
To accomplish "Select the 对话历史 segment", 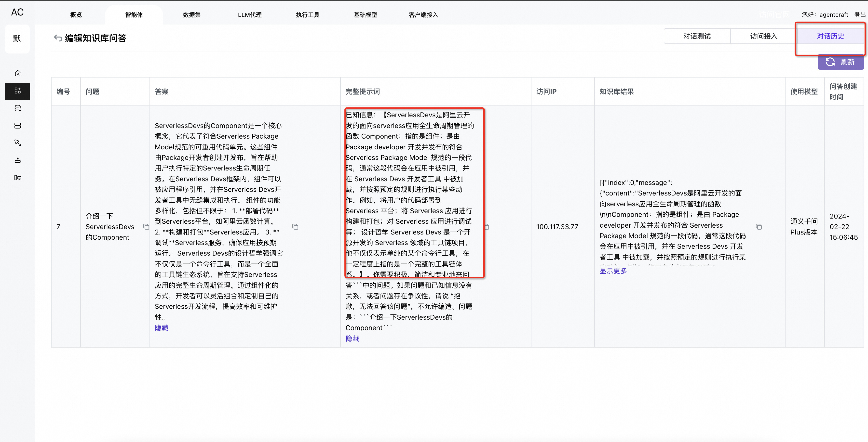I will tap(830, 36).
